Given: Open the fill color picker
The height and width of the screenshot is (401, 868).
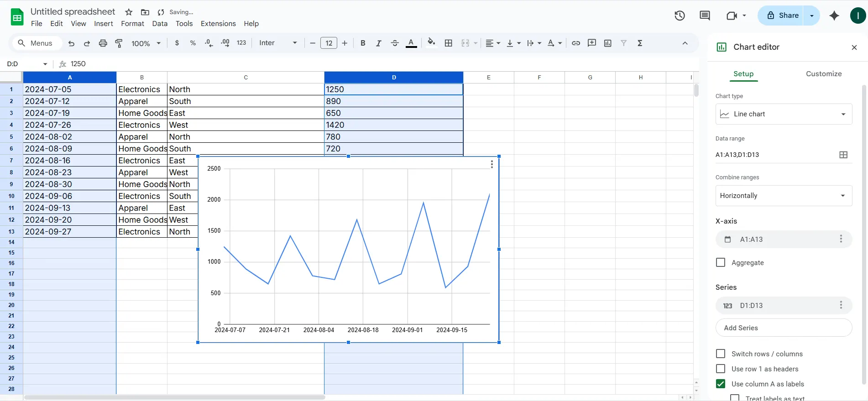Looking at the screenshot, I should [x=431, y=43].
